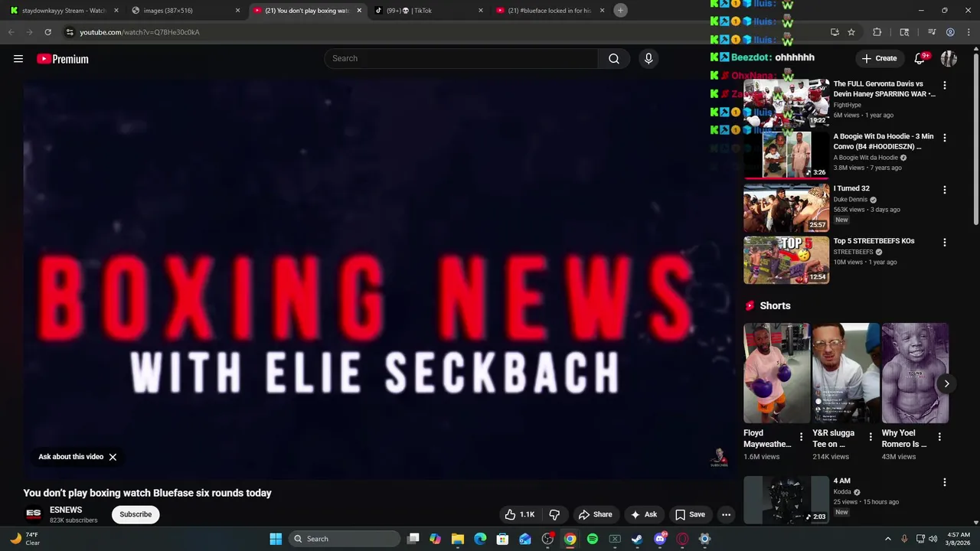Install app icon in address bar

(835, 32)
